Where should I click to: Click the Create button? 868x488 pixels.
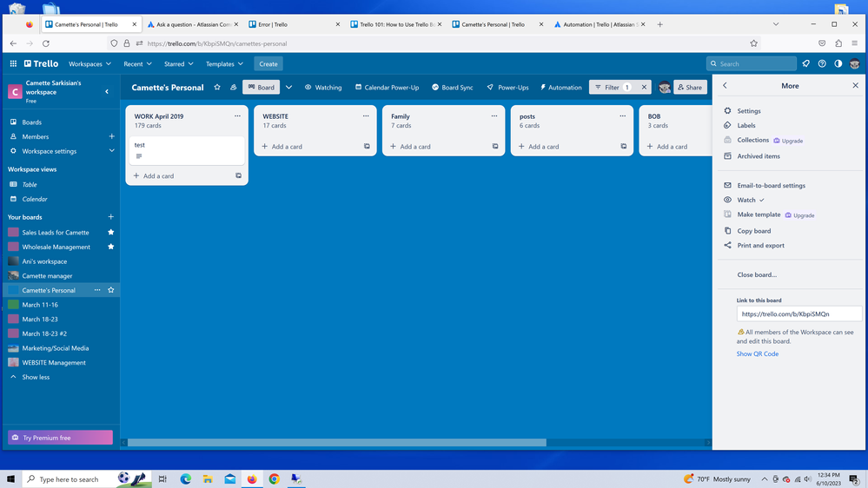[x=268, y=63]
